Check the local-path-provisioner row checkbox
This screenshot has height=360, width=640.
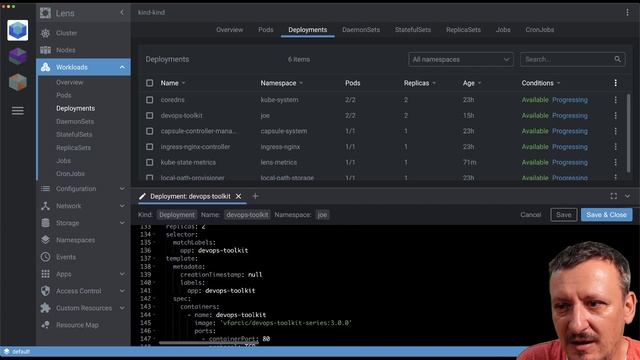[150, 178]
